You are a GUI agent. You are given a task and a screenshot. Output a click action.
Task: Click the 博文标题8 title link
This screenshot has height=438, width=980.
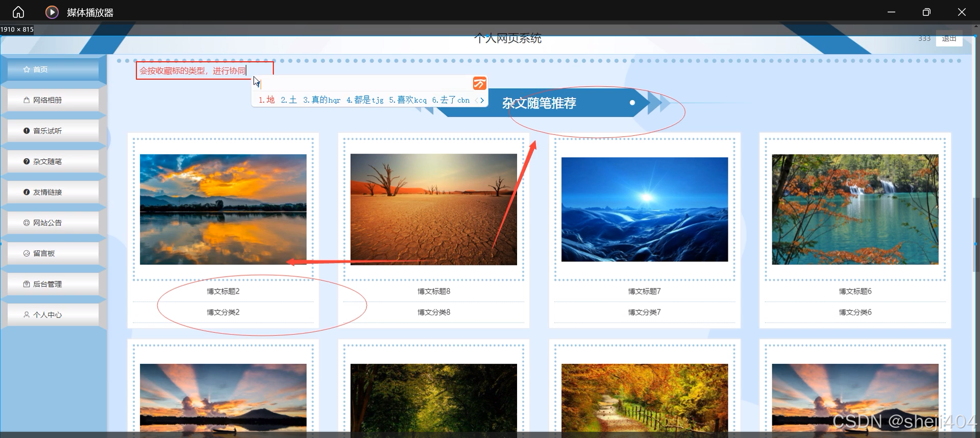click(x=434, y=291)
